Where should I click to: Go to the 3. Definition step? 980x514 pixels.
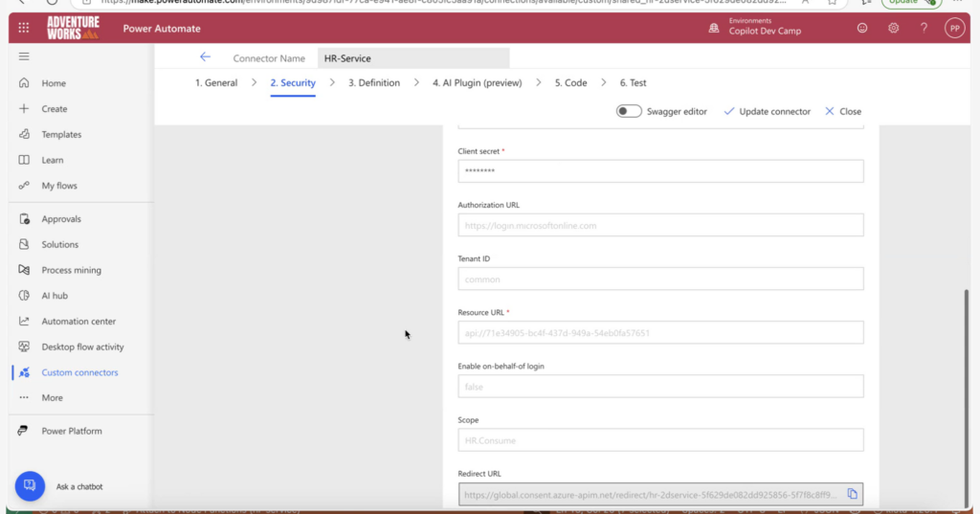[x=374, y=82]
